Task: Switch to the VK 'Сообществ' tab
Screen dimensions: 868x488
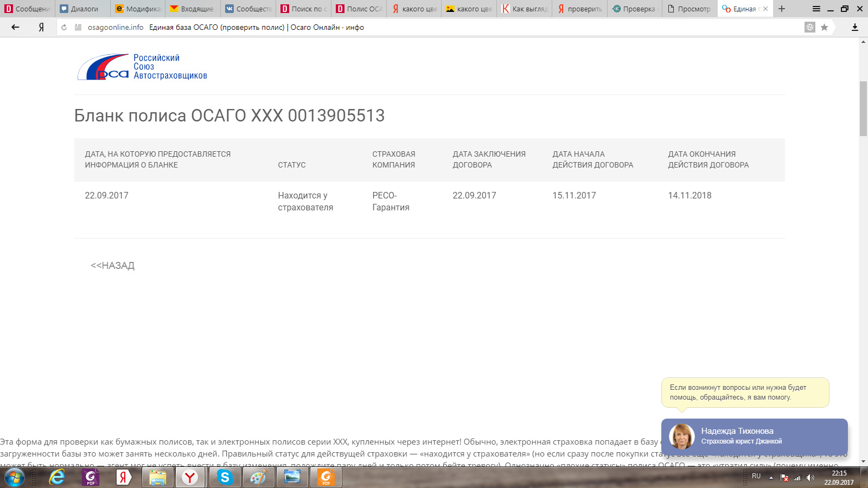Action: click(x=249, y=9)
